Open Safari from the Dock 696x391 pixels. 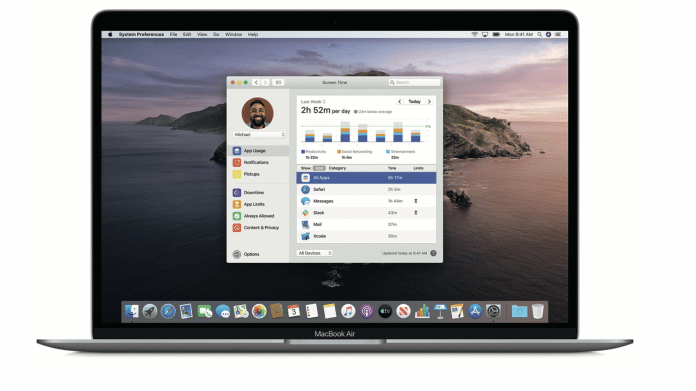(168, 312)
